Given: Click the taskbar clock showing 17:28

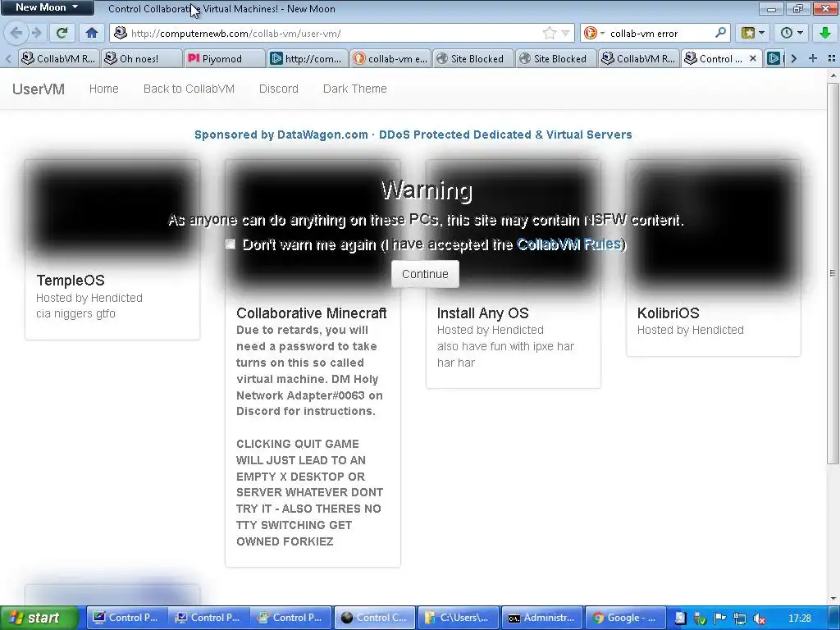Looking at the screenshot, I should point(799,619).
